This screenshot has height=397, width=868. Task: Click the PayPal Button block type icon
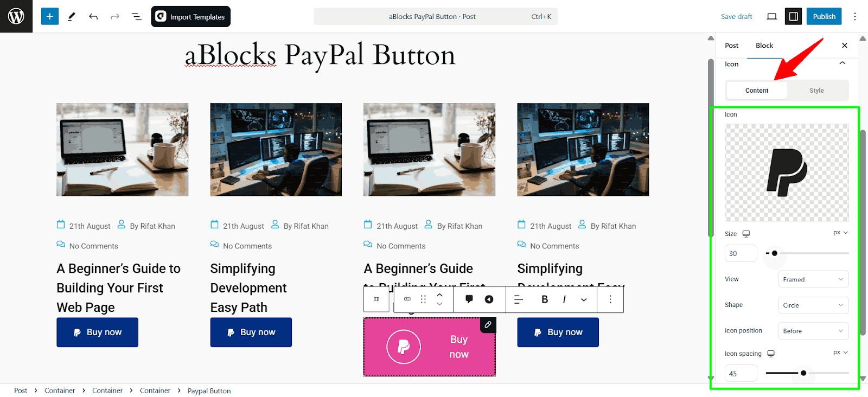pos(407,299)
